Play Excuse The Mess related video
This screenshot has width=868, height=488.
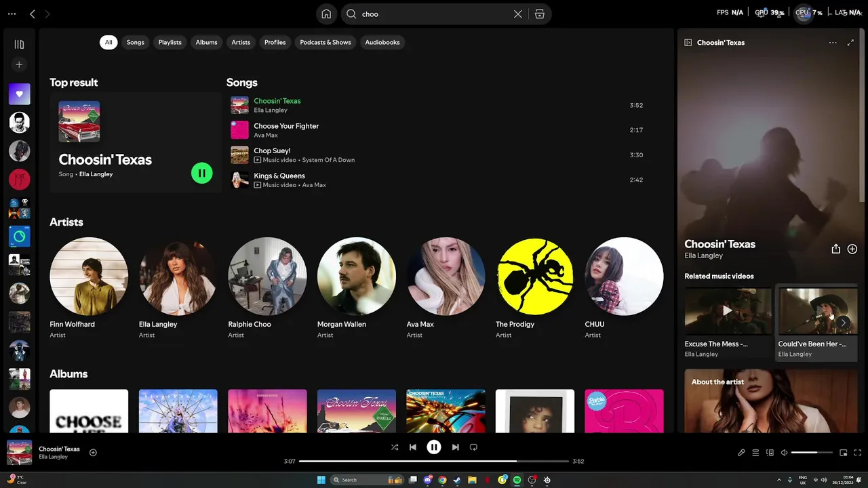(728, 310)
